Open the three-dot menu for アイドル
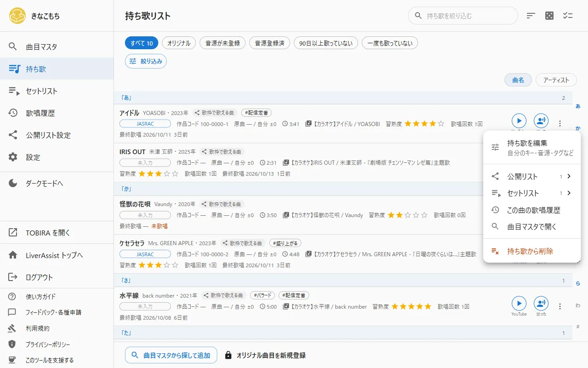The width and height of the screenshot is (588, 368). tap(560, 123)
